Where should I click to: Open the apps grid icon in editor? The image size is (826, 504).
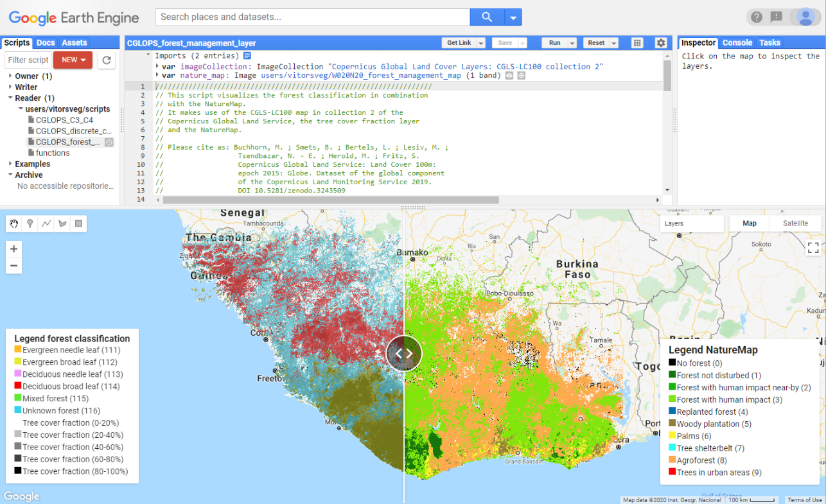(x=637, y=43)
